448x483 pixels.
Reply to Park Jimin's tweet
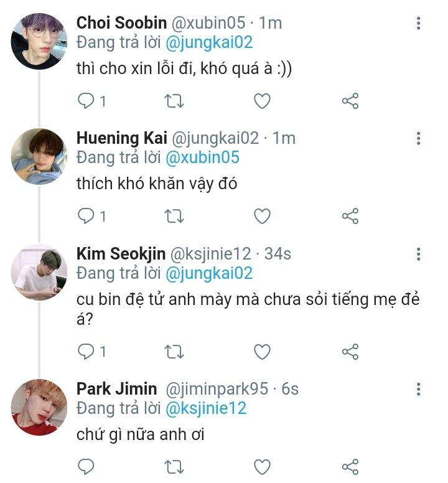click(86, 466)
